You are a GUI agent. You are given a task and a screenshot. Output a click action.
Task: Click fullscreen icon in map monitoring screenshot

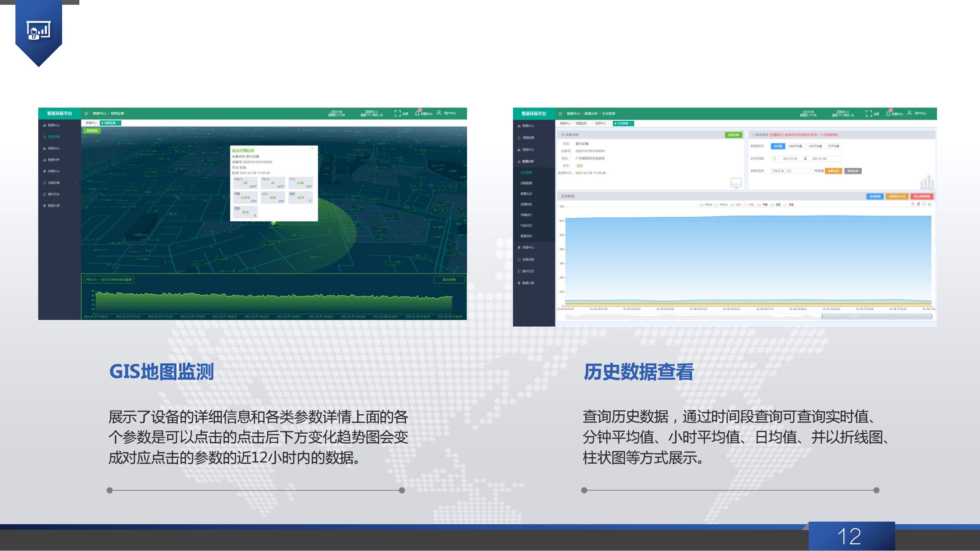(x=398, y=113)
